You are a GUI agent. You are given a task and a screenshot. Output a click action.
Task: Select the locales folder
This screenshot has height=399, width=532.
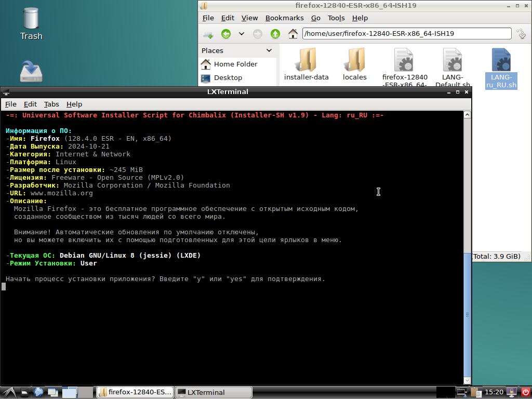[354, 64]
